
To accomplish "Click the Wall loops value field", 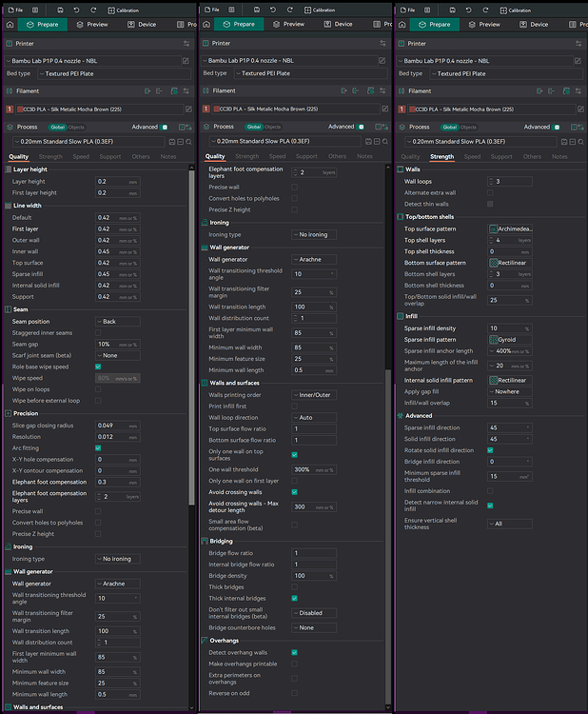I will (510, 181).
